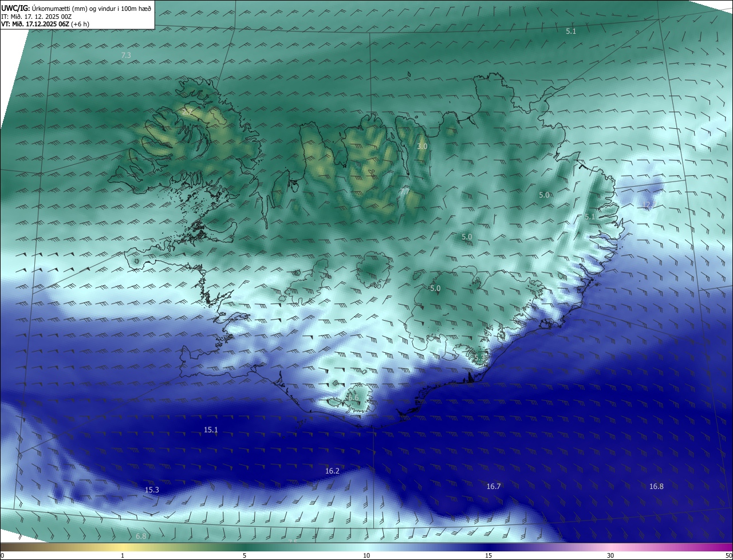Click the 7.3 value label on the map

126,56
